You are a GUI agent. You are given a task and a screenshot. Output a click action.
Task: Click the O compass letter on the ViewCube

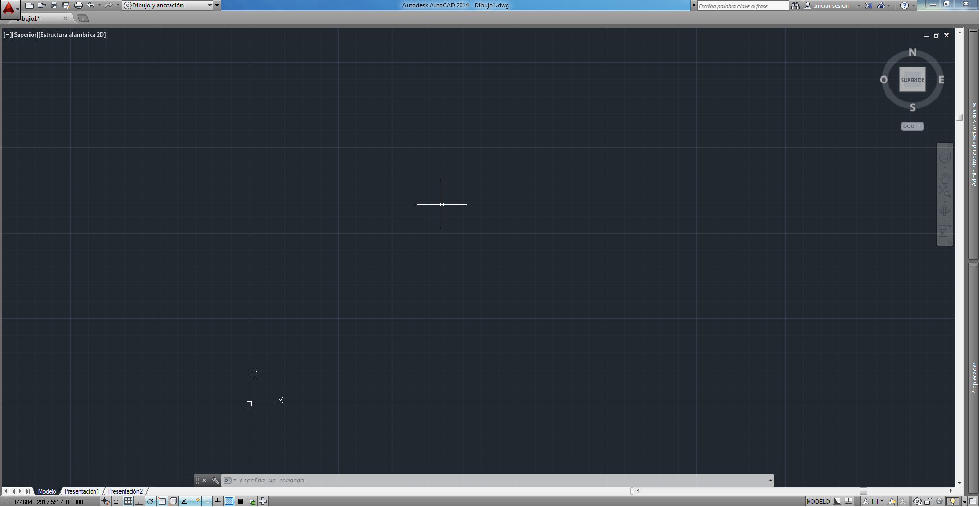884,80
